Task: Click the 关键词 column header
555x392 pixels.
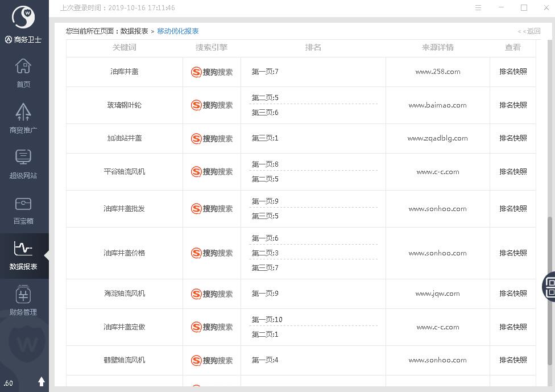Action: click(x=125, y=48)
